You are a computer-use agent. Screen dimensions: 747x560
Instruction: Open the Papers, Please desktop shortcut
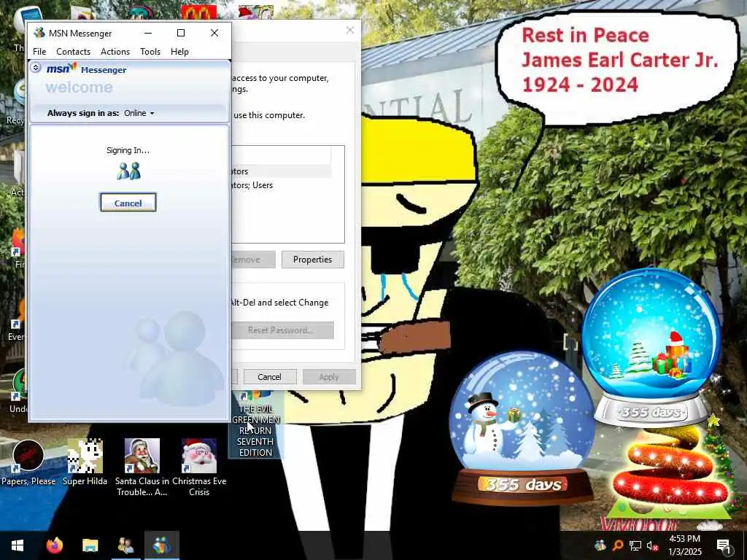tap(28, 463)
